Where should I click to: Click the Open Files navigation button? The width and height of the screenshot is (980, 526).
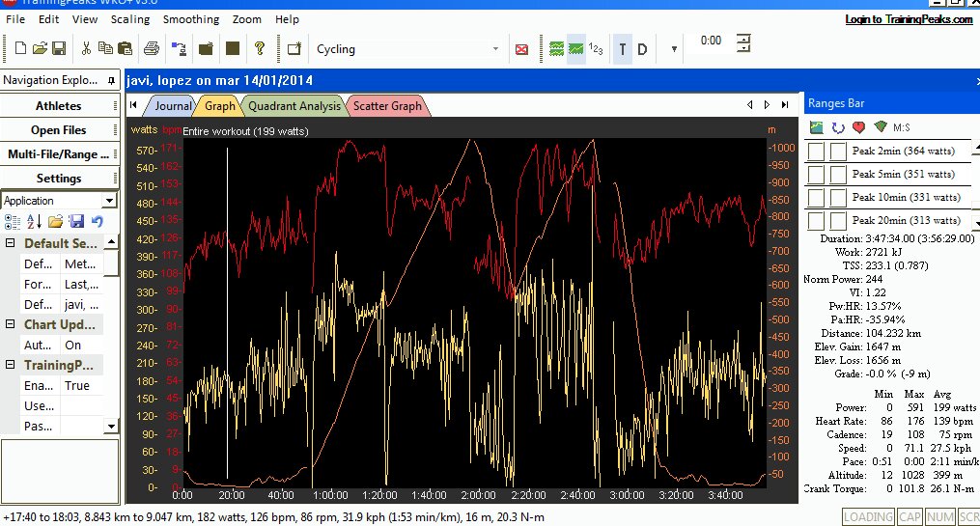coord(59,130)
